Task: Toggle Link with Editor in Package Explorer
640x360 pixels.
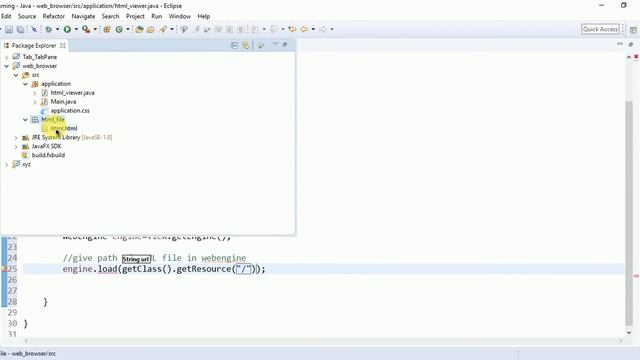Action: tap(245, 45)
